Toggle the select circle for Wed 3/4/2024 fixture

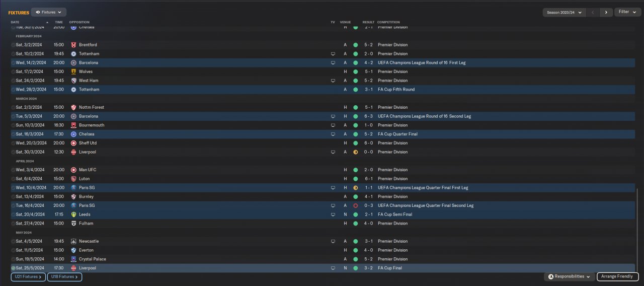(14, 170)
